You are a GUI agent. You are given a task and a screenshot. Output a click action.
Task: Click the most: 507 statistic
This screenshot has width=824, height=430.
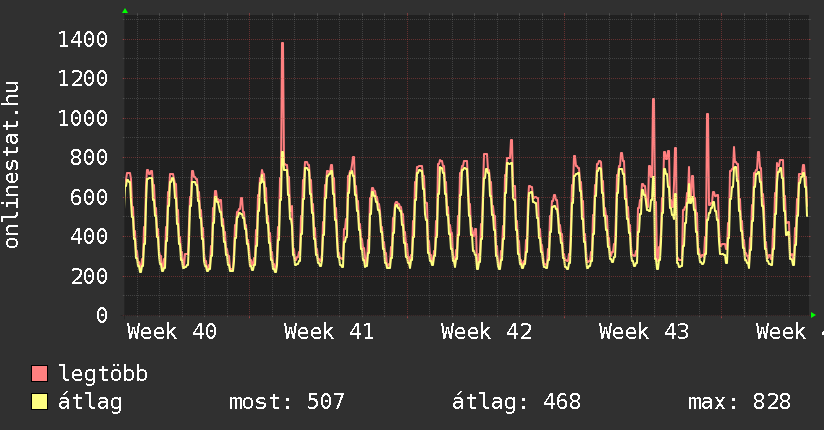(287, 402)
